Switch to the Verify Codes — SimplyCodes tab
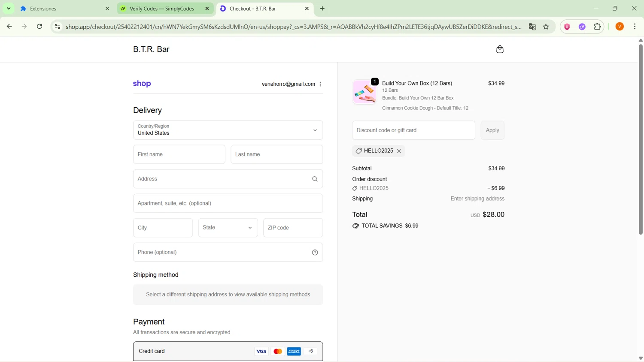This screenshot has height=362, width=644. 162,9
